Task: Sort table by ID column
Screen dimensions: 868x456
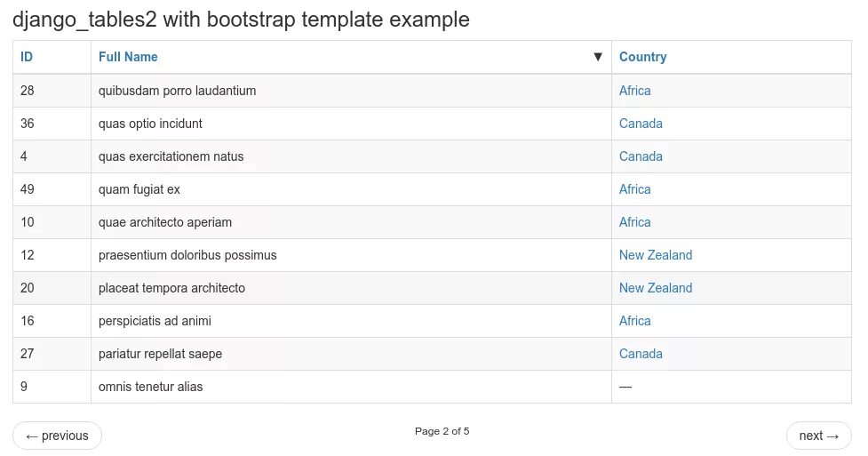Action: [27, 57]
